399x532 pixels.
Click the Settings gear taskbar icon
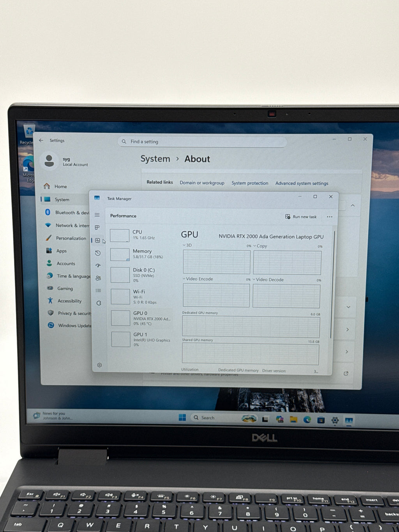(x=335, y=420)
